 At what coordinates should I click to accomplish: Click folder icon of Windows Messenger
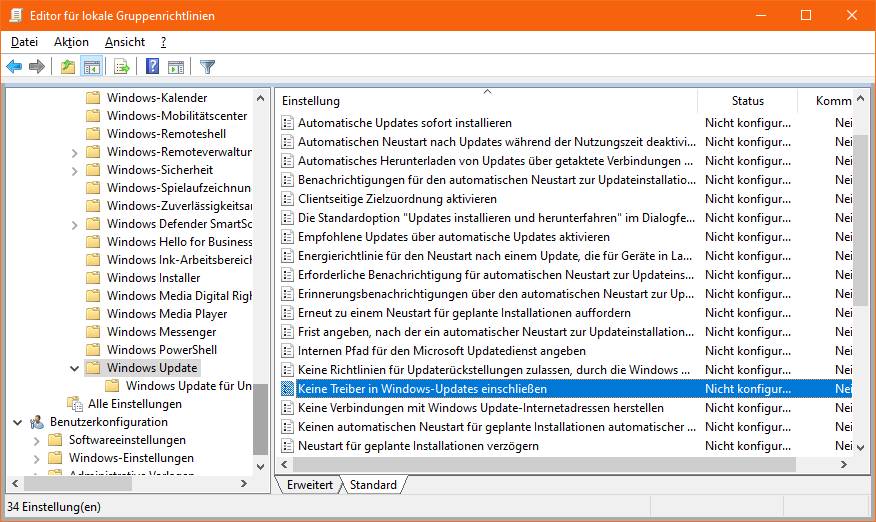(x=93, y=332)
